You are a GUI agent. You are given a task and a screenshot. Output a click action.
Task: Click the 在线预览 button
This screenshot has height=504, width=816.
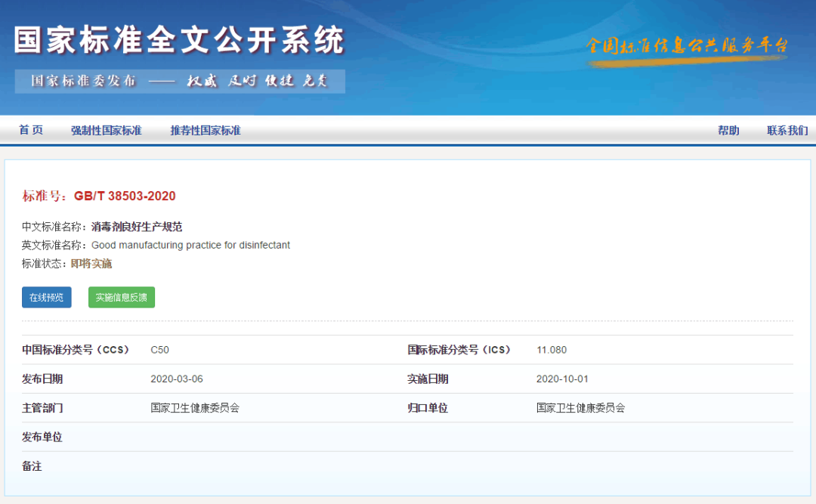point(46,297)
